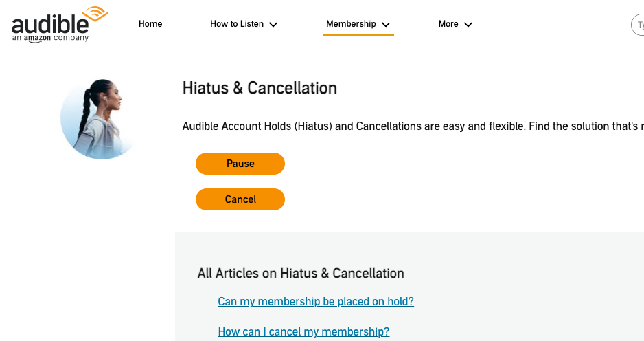The height and width of the screenshot is (341, 644).
Task: Click the 'Hiatus & Cancellation' page heading
Action: coord(260,88)
